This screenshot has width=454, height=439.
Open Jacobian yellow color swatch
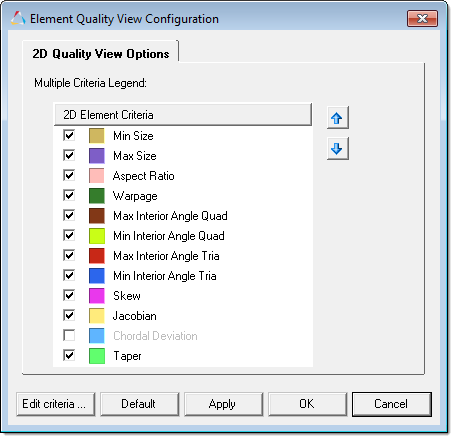[97, 316]
